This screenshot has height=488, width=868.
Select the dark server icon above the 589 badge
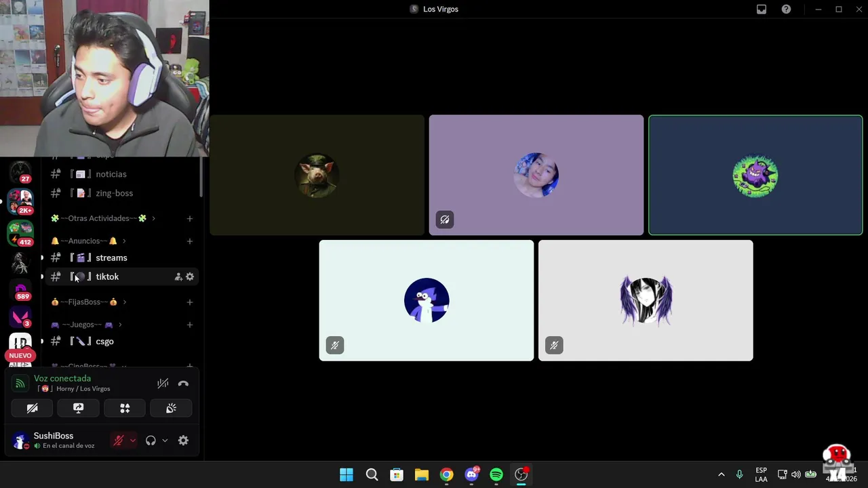click(20, 263)
